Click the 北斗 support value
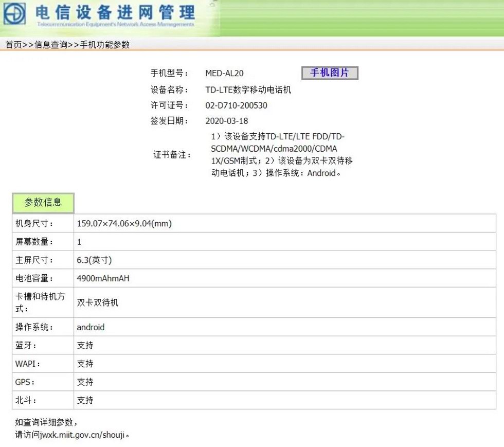 click(85, 400)
